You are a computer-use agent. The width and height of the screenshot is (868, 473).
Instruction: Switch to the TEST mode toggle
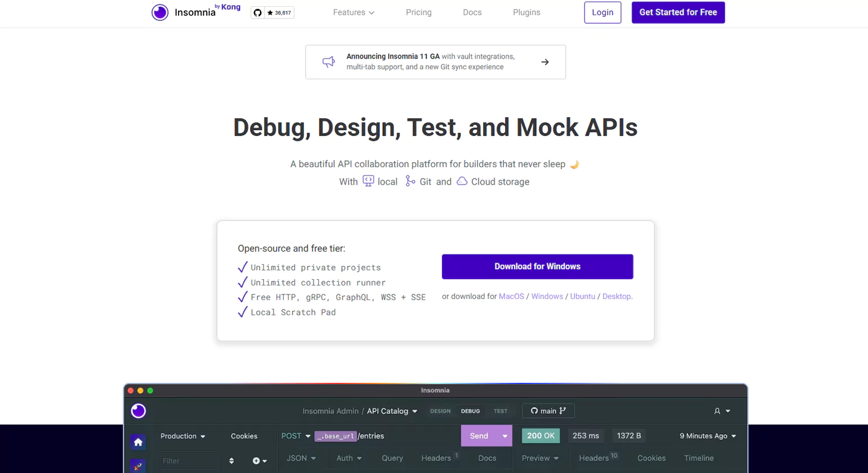501,411
